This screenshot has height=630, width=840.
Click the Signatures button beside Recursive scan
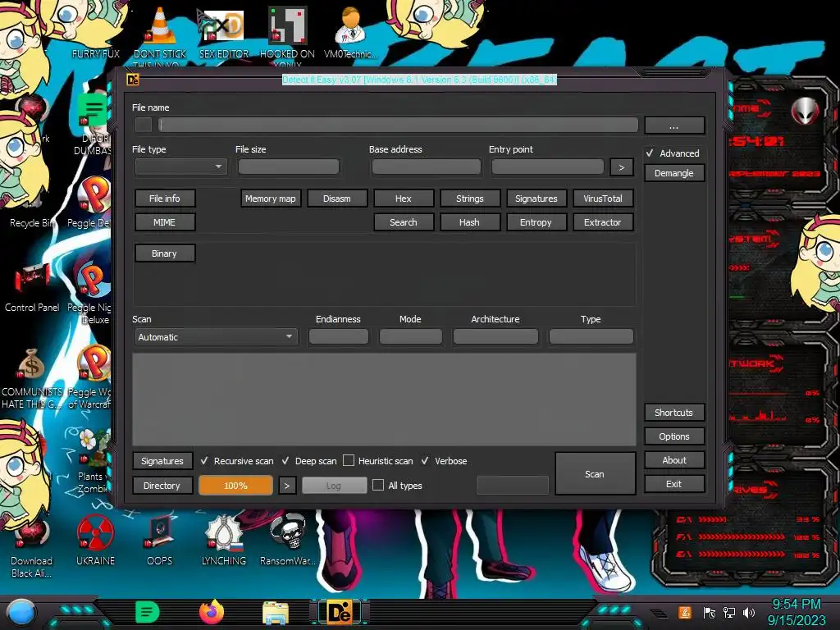tap(162, 461)
